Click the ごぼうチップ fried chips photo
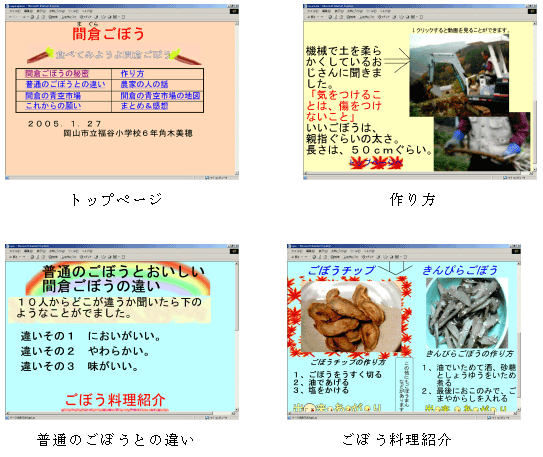This screenshot has width=543, height=457. click(x=350, y=317)
